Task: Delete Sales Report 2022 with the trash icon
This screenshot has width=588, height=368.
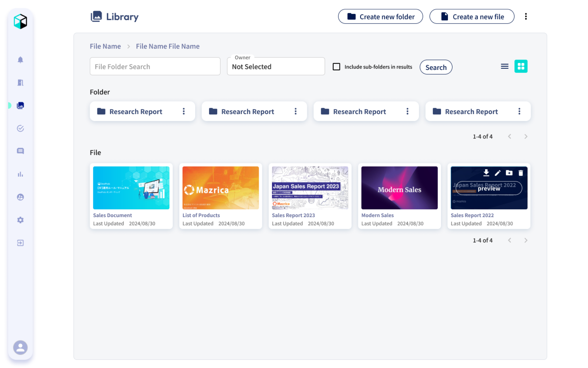Action: [x=521, y=173]
